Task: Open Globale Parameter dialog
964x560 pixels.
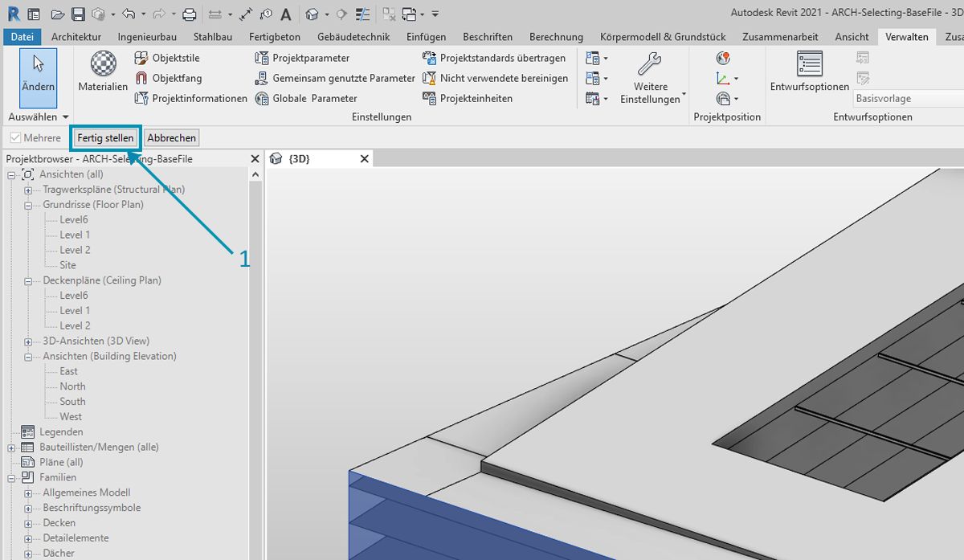Action: pos(305,98)
